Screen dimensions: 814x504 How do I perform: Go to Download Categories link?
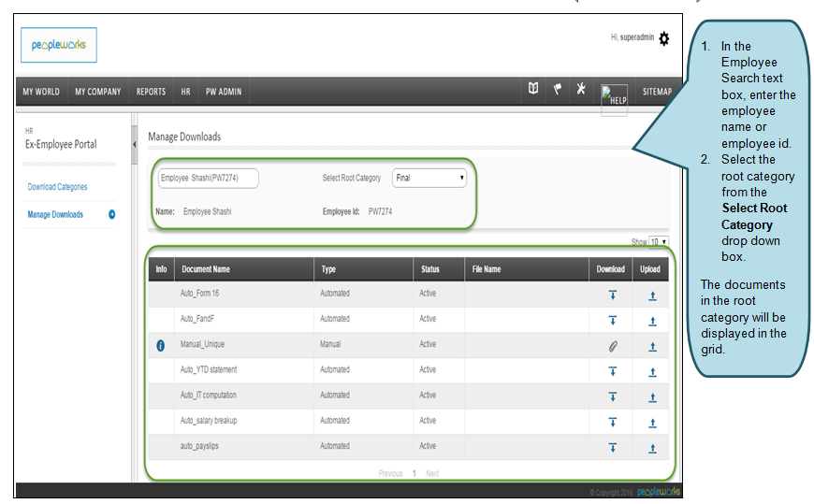click(58, 187)
